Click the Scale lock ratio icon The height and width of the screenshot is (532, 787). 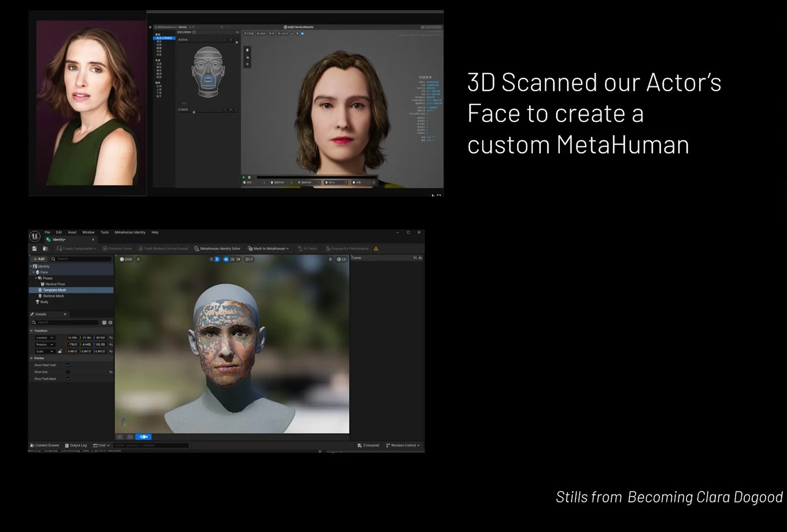[x=60, y=351]
